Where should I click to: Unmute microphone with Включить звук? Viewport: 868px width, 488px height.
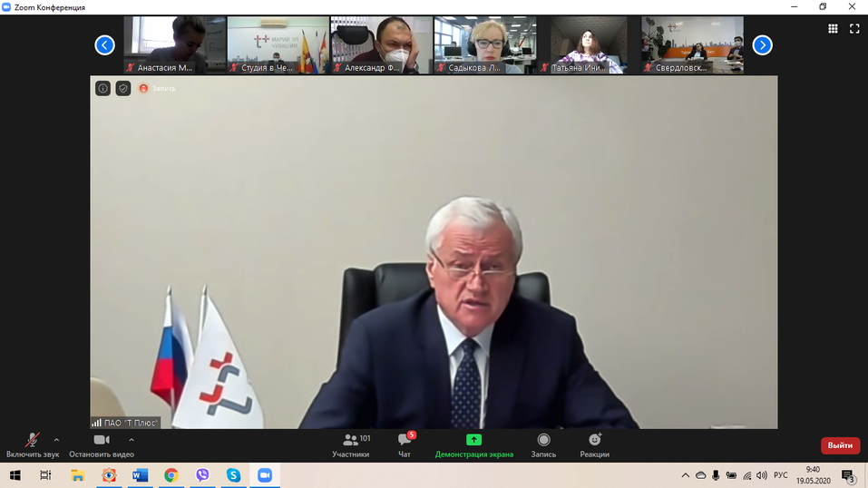click(32, 444)
